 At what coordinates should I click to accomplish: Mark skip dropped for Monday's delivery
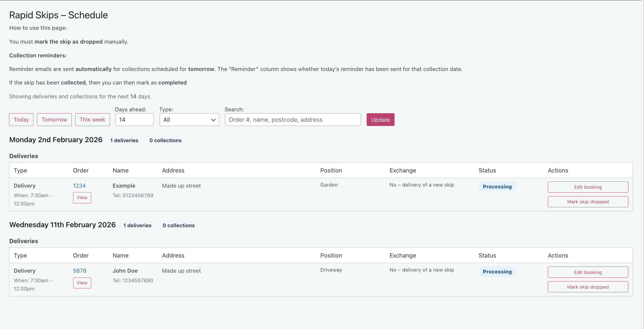tap(588, 201)
